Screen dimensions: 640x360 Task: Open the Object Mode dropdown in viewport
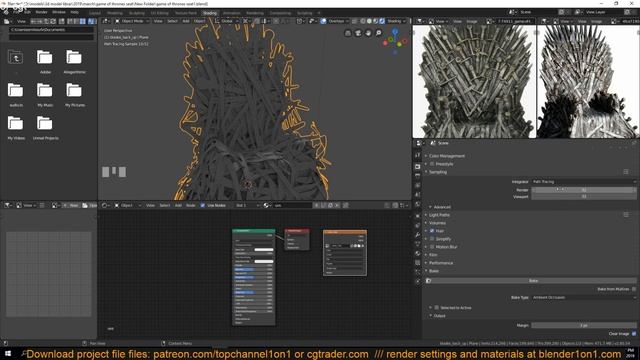point(132,21)
